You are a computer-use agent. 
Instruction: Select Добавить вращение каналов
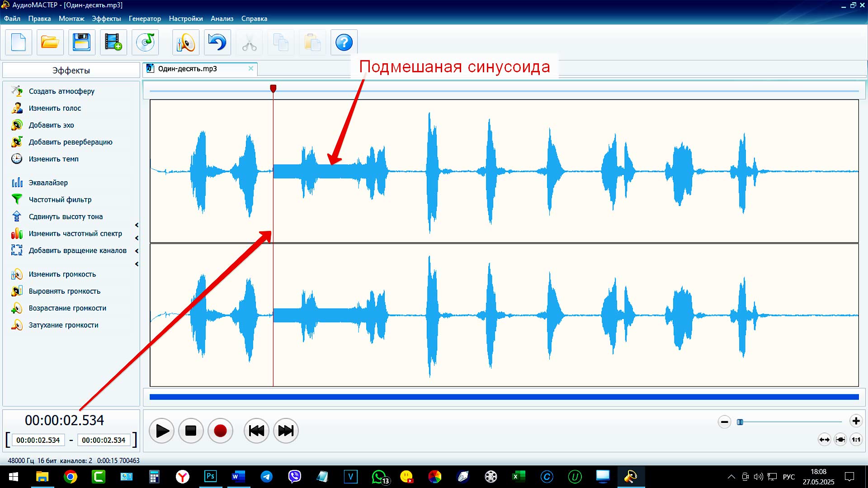tap(77, 251)
